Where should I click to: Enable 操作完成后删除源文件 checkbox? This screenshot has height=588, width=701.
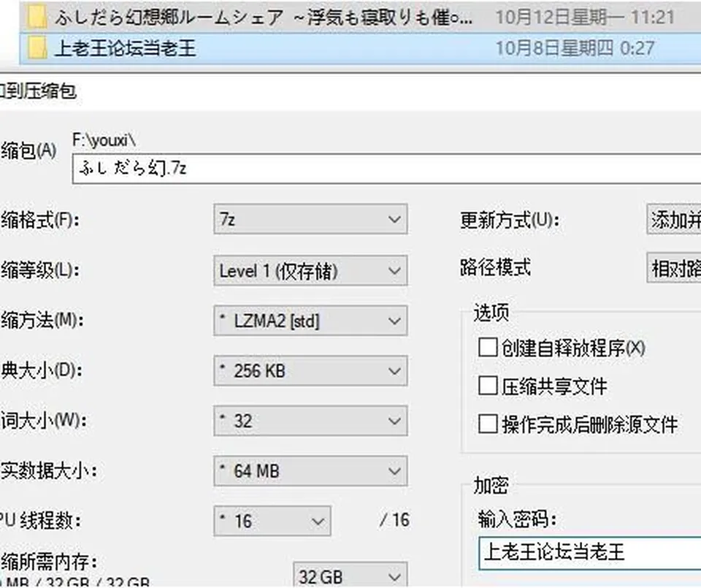coord(488,424)
